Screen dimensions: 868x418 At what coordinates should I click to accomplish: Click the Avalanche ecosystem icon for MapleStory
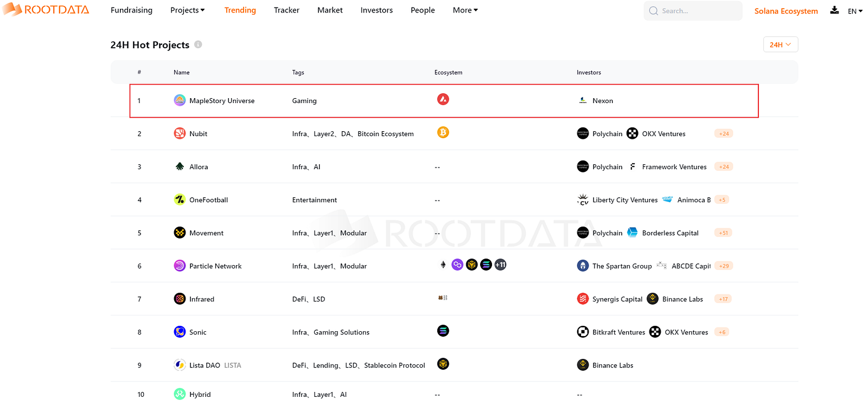point(443,99)
